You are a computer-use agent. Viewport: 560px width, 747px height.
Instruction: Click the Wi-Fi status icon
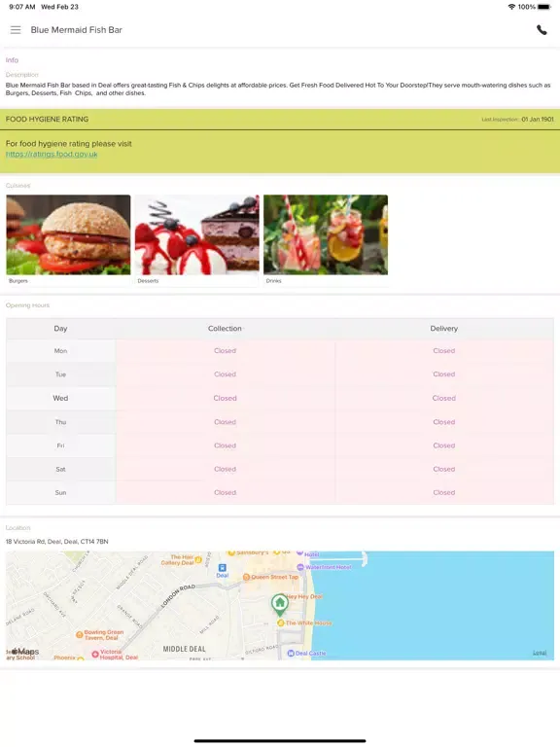pos(512,7)
